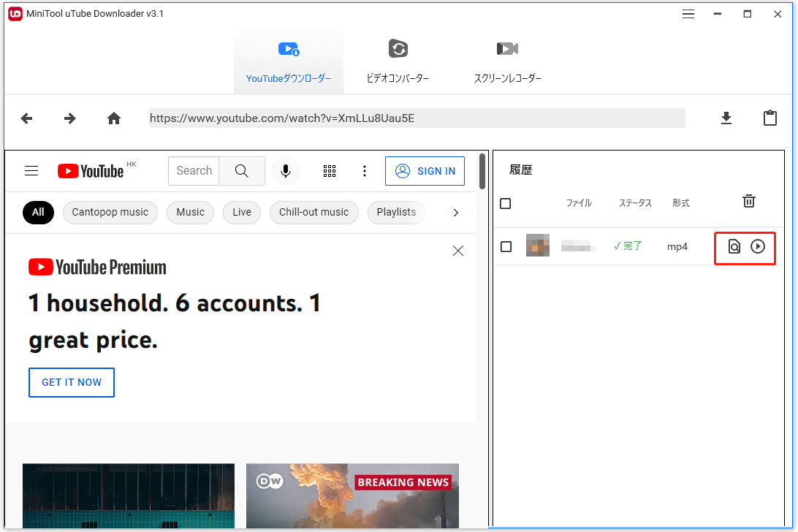Click the 形式 column header

point(680,203)
